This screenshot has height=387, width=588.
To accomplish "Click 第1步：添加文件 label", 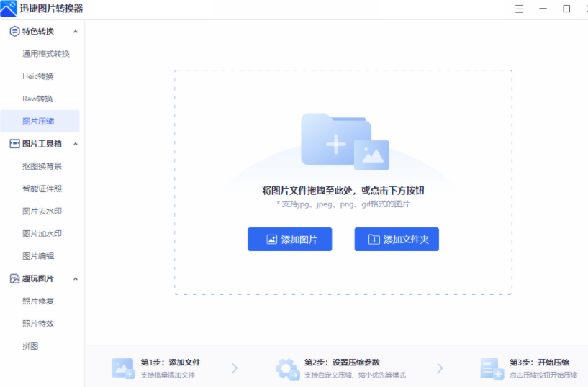I will [171, 363].
